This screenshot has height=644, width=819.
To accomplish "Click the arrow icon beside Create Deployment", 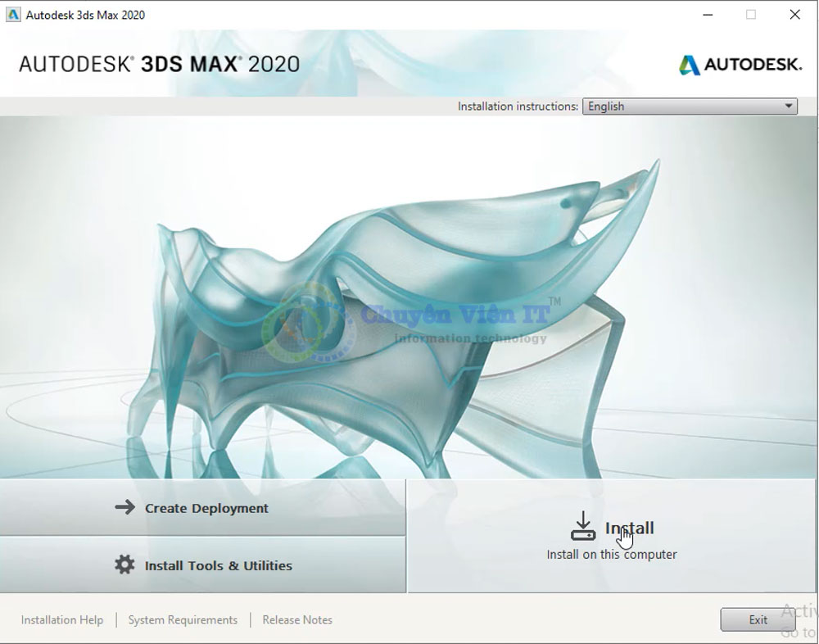I will coord(124,507).
